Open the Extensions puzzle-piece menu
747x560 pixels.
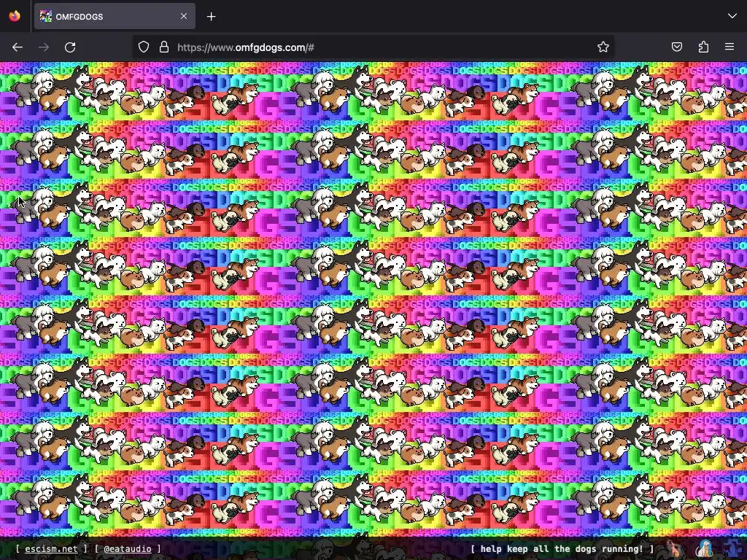pyautogui.click(x=703, y=47)
